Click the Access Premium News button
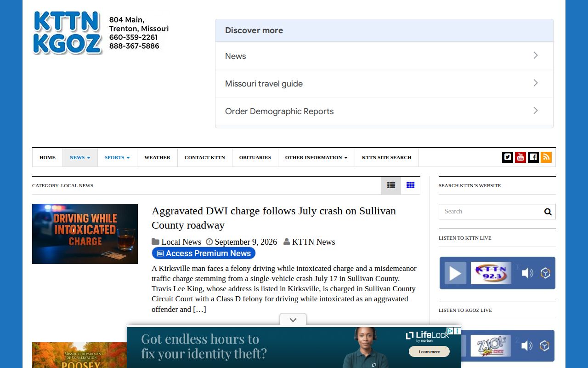 (204, 253)
